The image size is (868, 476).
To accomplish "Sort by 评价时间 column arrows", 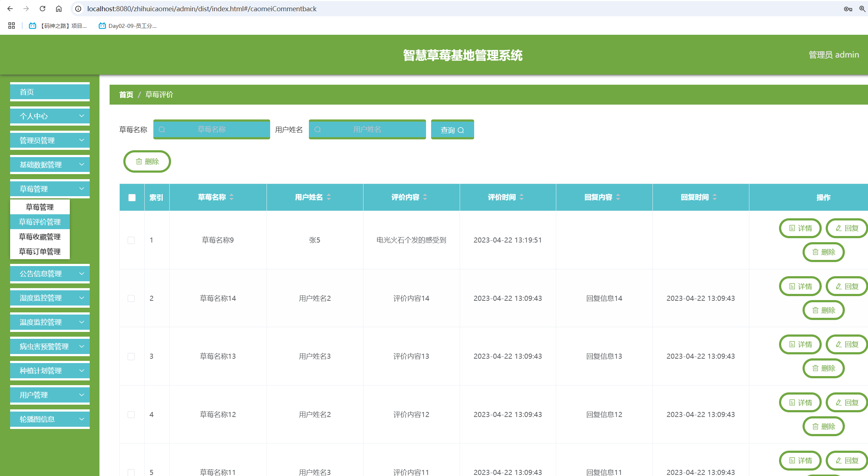I will click(522, 197).
